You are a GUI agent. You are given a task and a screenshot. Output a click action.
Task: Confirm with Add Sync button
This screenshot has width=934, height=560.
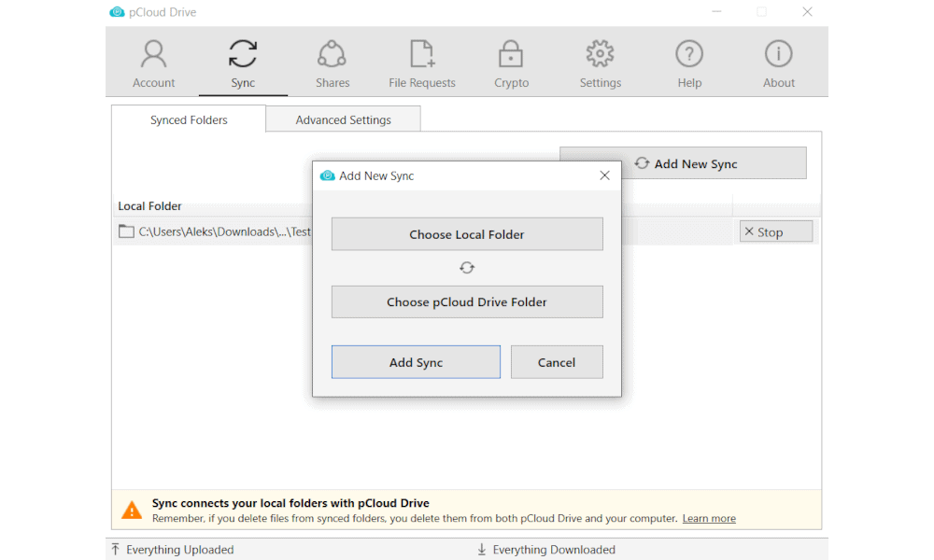pos(416,362)
